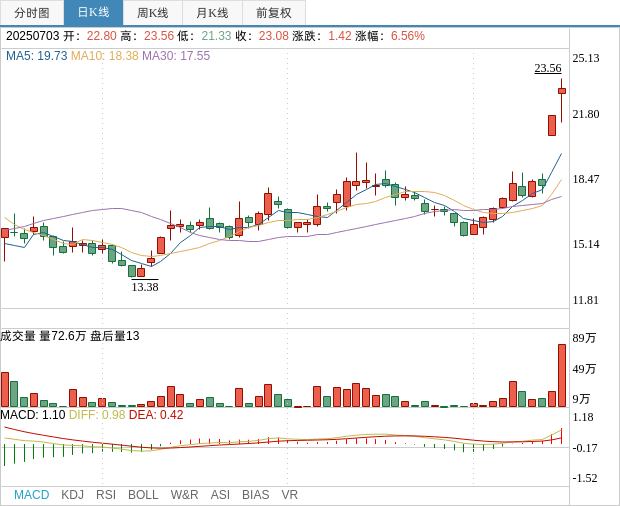Click the 23.56 high price label
Screen dimensions: 620x506
click(547, 68)
